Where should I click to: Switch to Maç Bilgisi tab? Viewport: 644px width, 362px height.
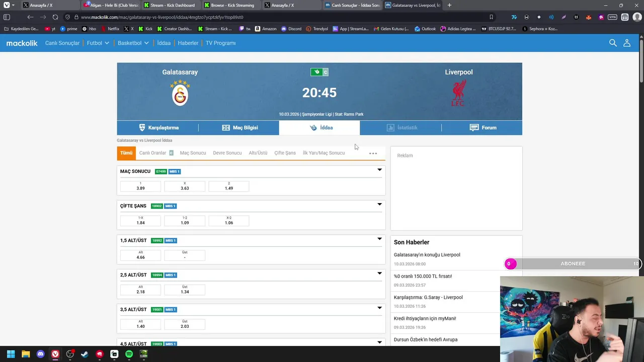point(239,128)
